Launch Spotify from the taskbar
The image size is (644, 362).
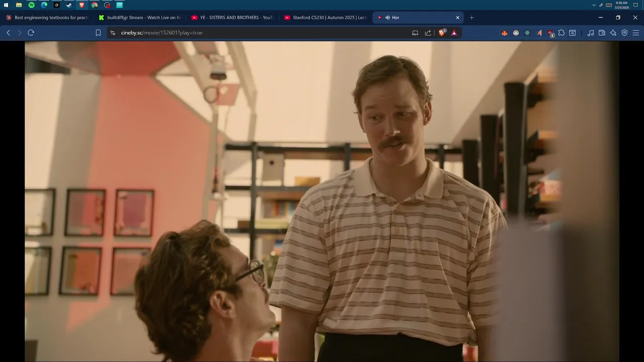click(31, 5)
